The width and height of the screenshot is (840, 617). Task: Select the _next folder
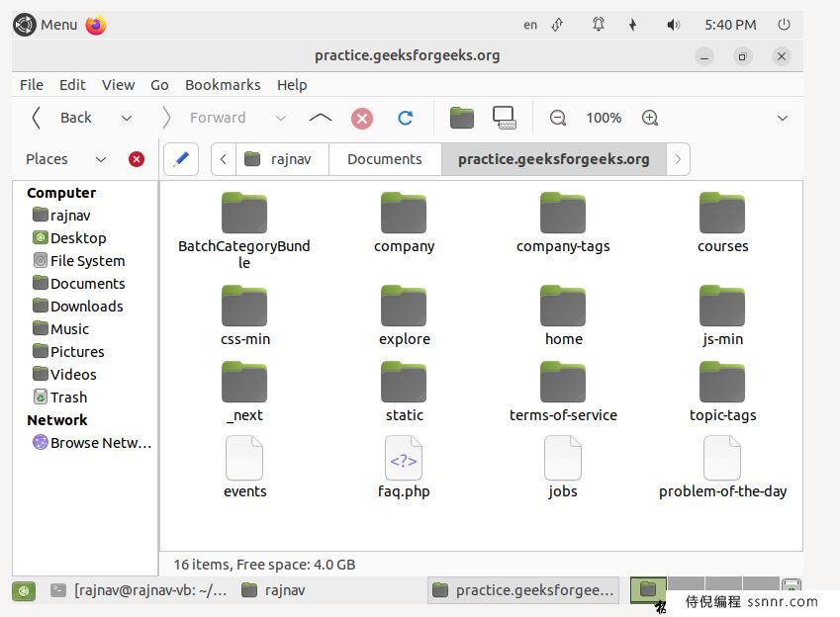244,393
